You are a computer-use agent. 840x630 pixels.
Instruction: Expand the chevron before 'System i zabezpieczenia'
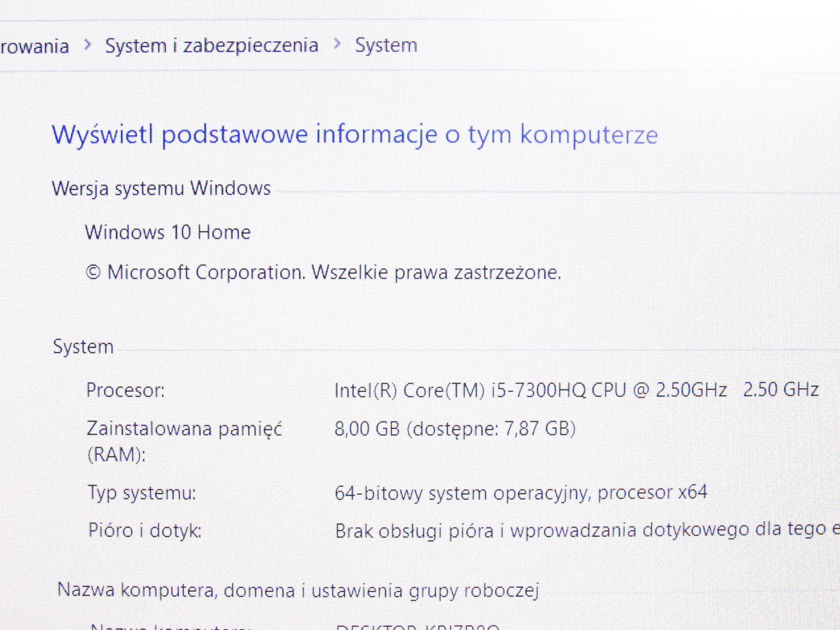point(87,45)
